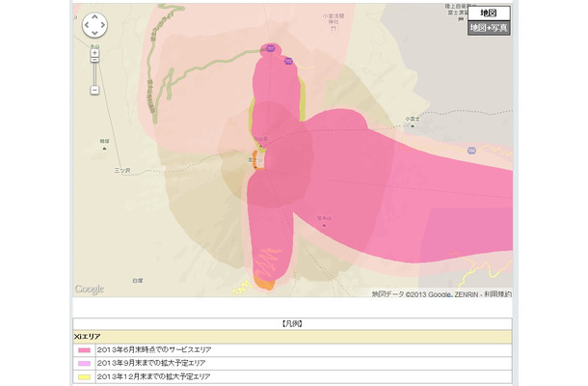Screen dimensions: 588x386
Task: Open the Google logo link
Action: point(90,289)
